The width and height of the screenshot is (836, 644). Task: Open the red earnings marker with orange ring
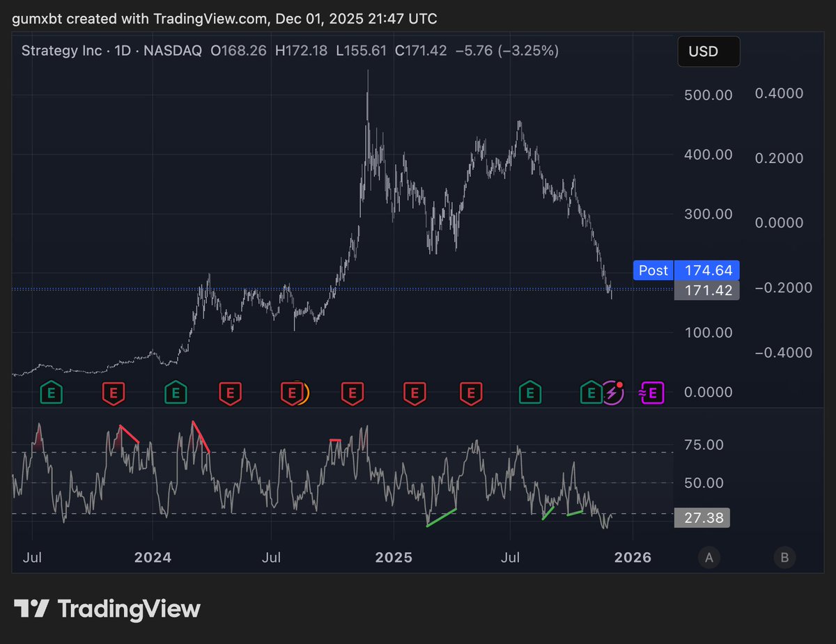293,393
